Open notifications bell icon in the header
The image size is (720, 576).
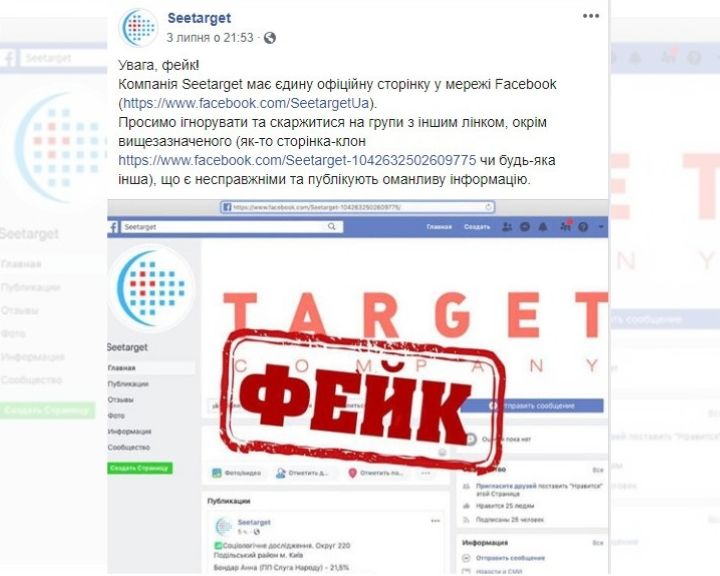pyautogui.click(x=543, y=226)
